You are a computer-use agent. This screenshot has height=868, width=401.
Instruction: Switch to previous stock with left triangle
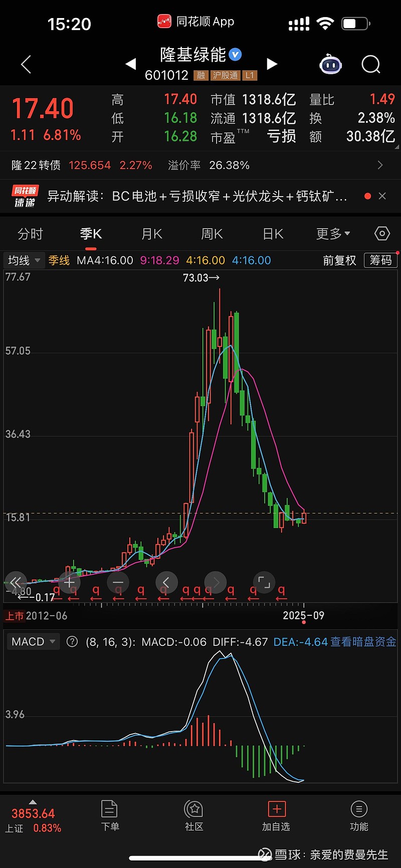(x=131, y=64)
